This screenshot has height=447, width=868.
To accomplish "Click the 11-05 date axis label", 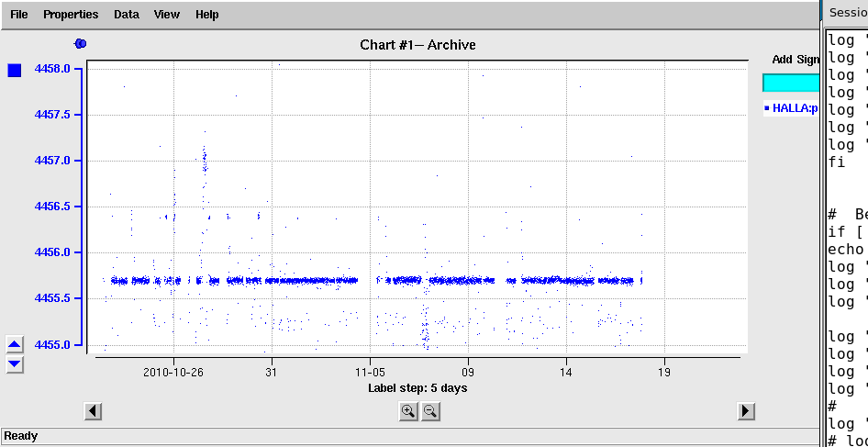I will coord(371,373).
